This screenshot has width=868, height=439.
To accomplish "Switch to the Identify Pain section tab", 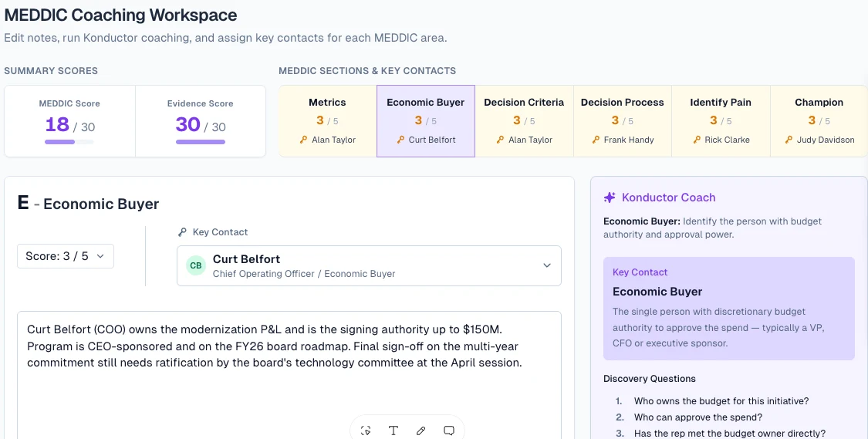I will (721, 121).
